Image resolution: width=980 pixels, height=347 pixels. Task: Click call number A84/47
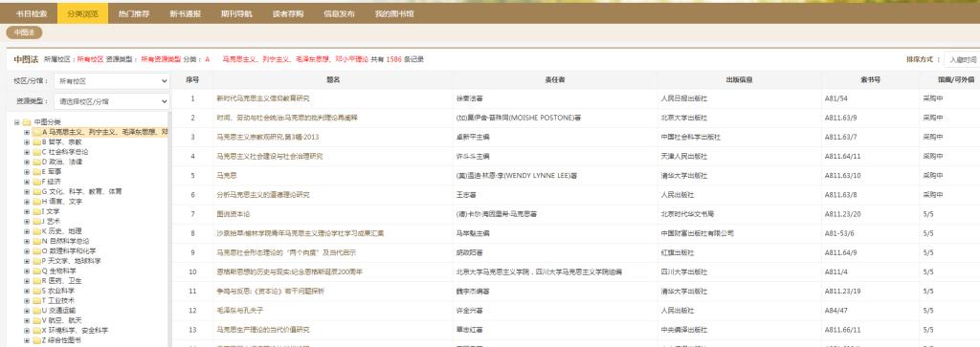coord(836,310)
